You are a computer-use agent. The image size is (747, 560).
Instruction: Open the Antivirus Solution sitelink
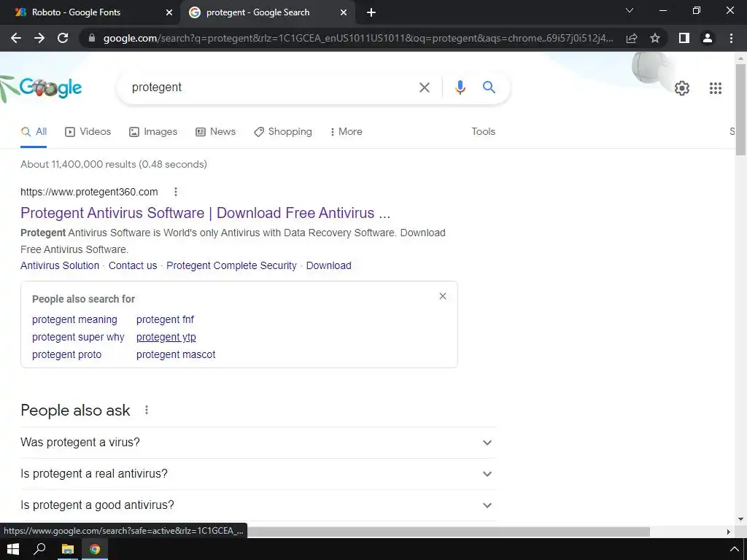tap(60, 265)
